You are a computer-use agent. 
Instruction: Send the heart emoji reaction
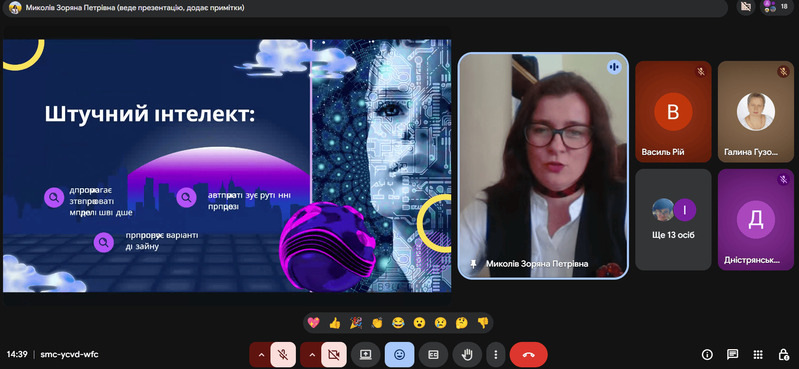click(314, 323)
